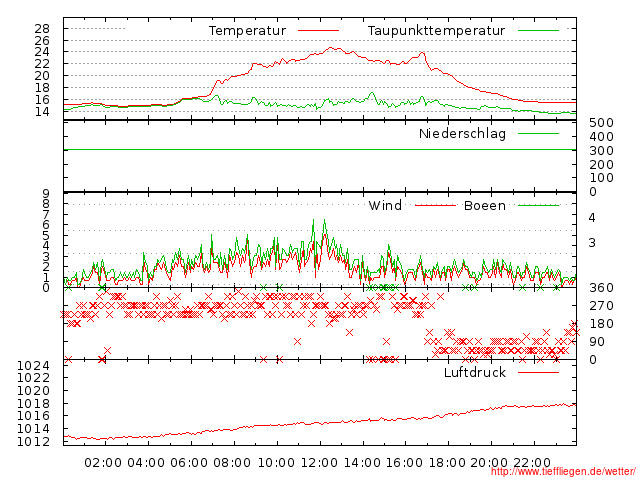This screenshot has height=480, width=640.
Task: Click the red Luftdruck legend line sample
Action: (x=538, y=372)
